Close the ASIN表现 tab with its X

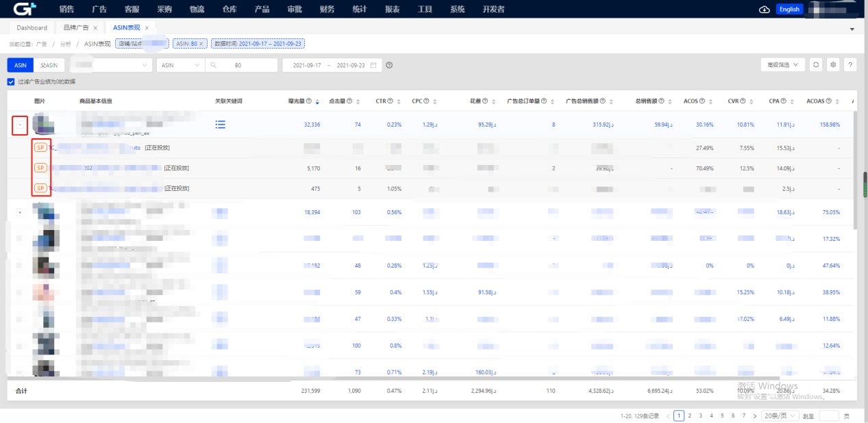(147, 28)
